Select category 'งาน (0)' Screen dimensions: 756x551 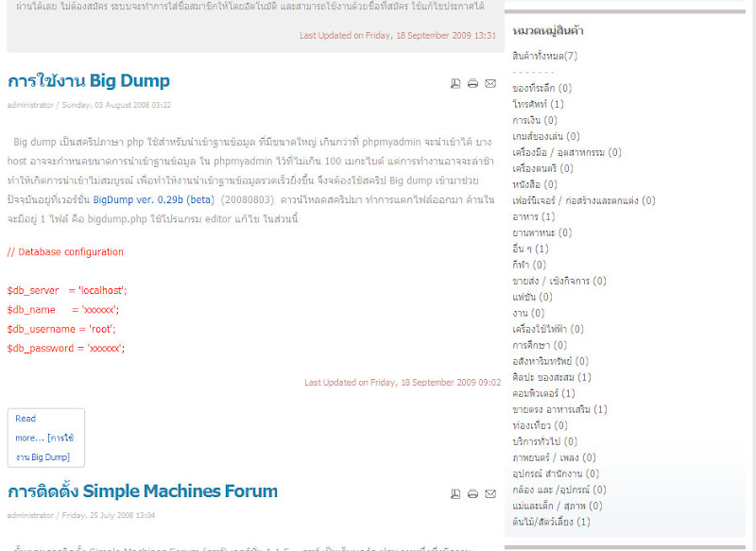pos(528,314)
